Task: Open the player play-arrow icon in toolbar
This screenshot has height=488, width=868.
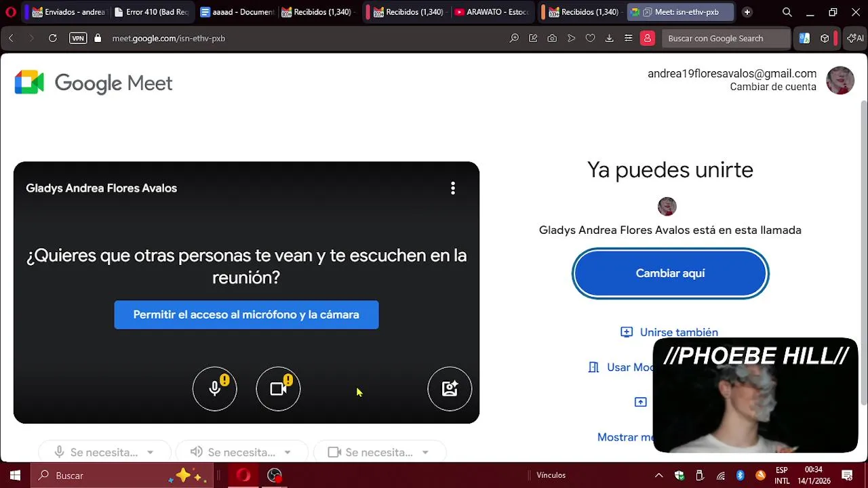Action: click(571, 39)
